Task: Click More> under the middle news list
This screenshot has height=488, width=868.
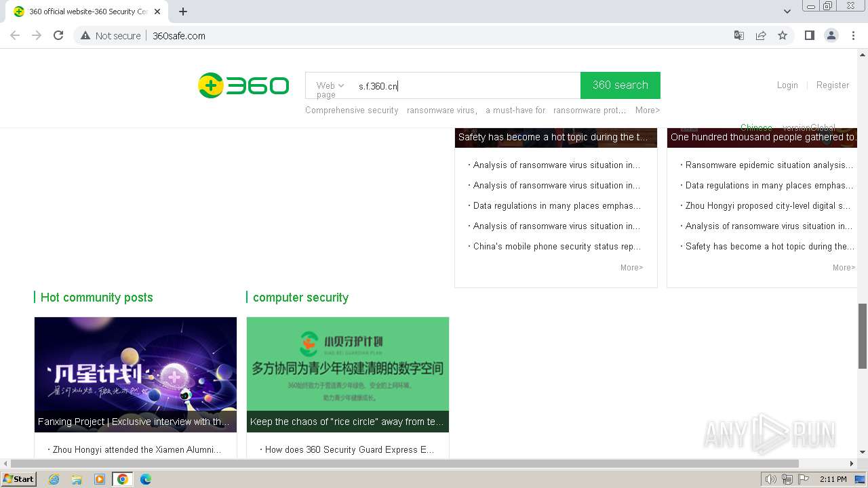Action: (x=631, y=268)
